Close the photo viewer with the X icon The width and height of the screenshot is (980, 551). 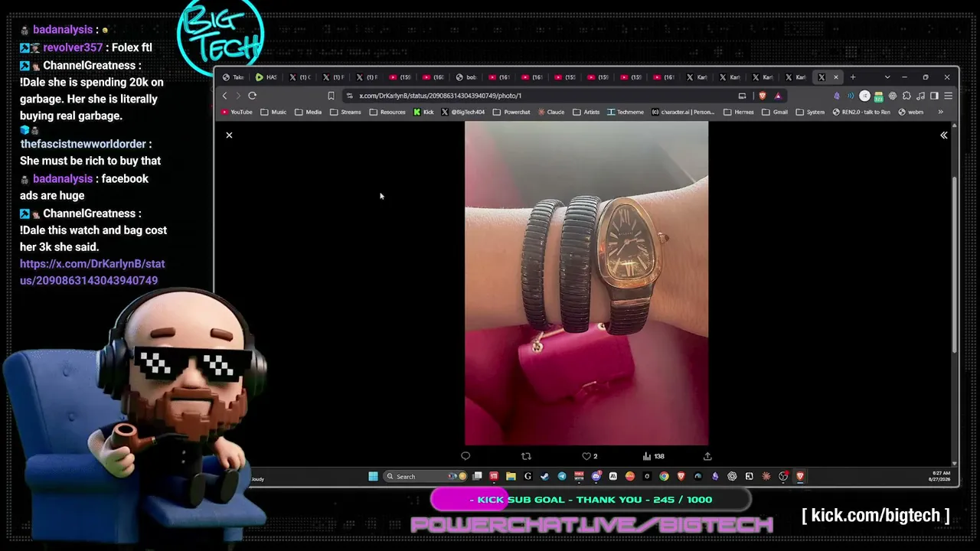[x=229, y=135]
